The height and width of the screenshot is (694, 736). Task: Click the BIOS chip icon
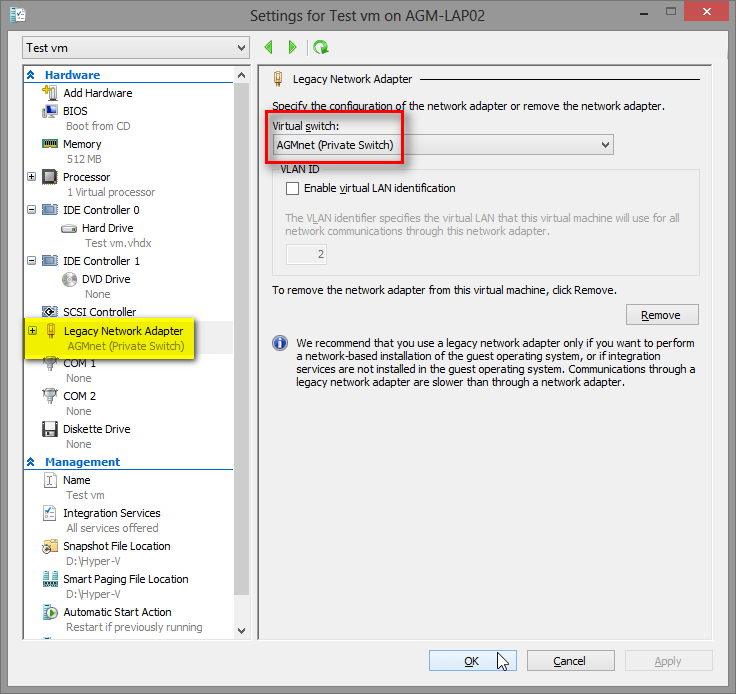coord(50,111)
